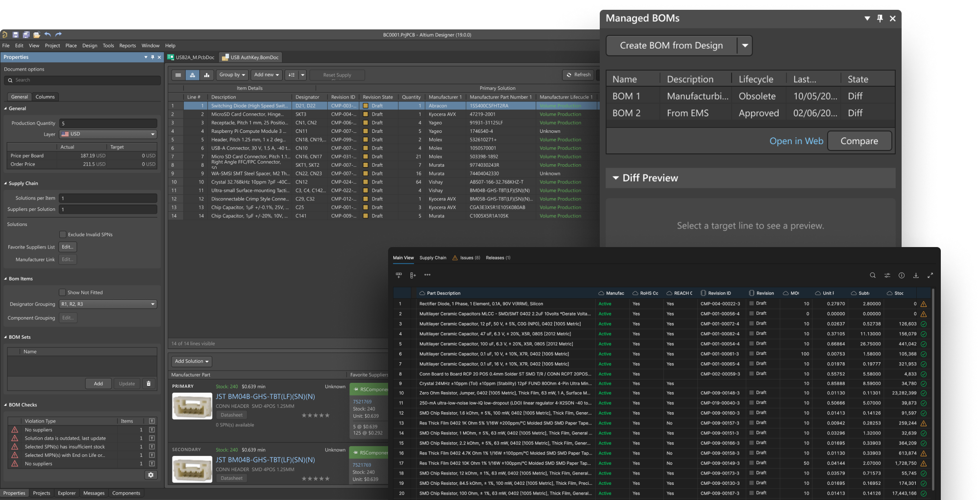
Task: Click the Create BOM from Design button
Action: (x=671, y=46)
